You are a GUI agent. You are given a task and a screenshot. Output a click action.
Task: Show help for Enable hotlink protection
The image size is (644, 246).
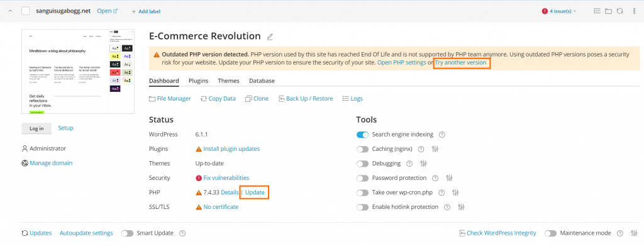point(447,207)
